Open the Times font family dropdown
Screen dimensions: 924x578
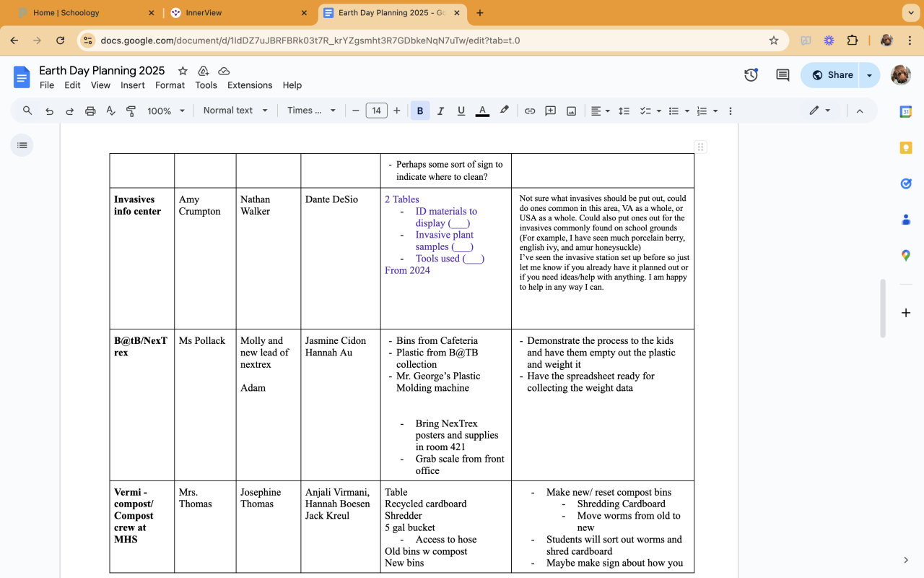pos(312,111)
